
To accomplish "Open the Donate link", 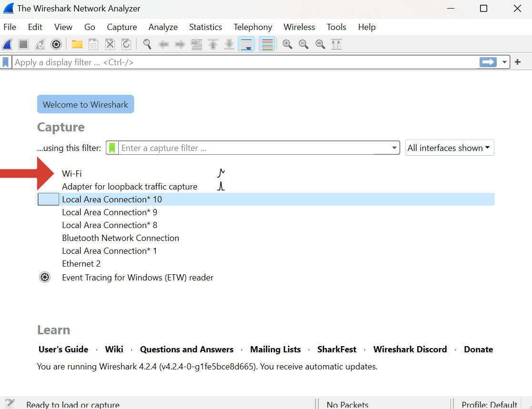I will [x=479, y=349].
